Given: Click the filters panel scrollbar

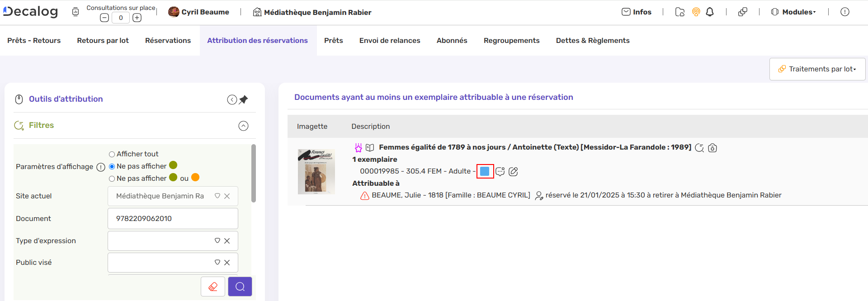Looking at the screenshot, I should coord(254,173).
